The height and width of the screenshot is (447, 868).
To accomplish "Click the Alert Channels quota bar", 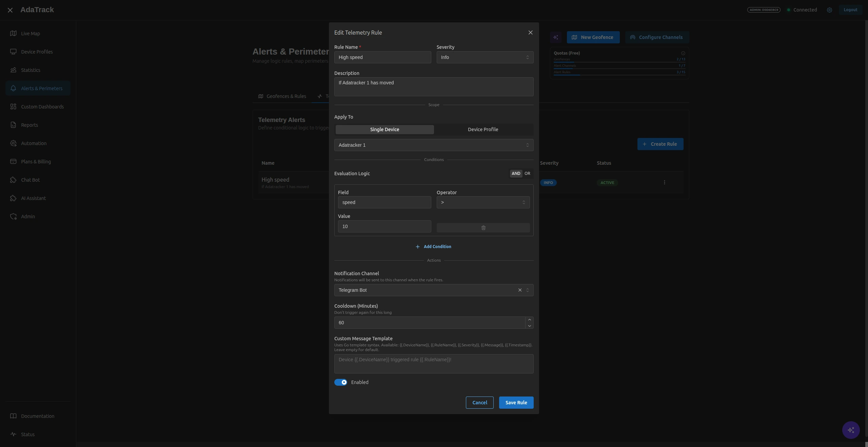I will 619,68.
